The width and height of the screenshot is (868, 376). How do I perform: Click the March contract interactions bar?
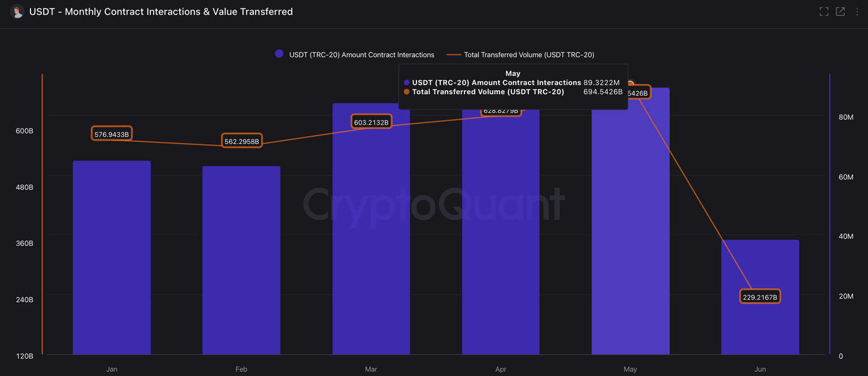point(371,237)
